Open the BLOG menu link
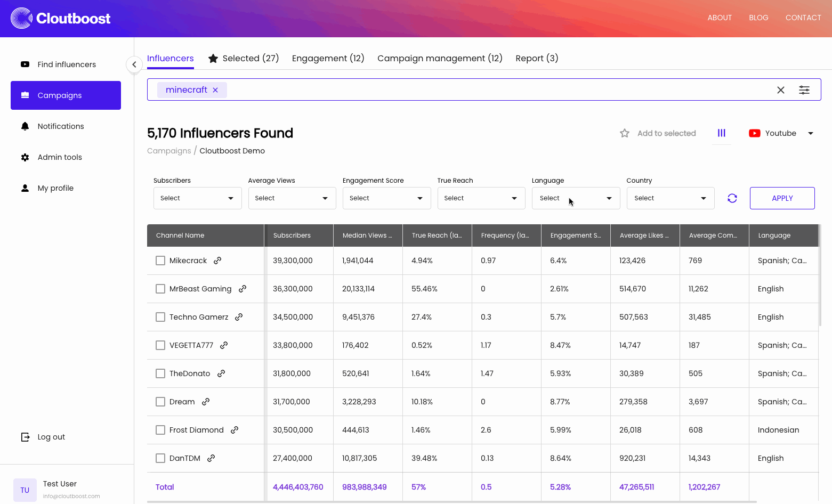Viewport: 832px width, 504px height. [x=759, y=18]
